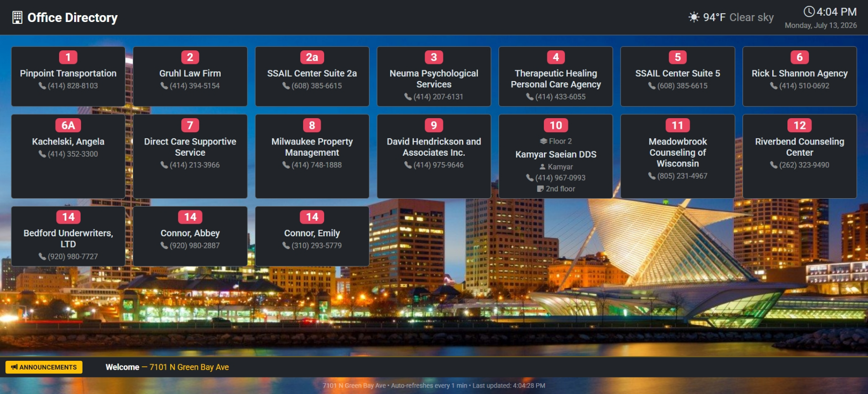Click the phone icon for Kamyar Saeian DDS
868x394 pixels.
point(530,178)
